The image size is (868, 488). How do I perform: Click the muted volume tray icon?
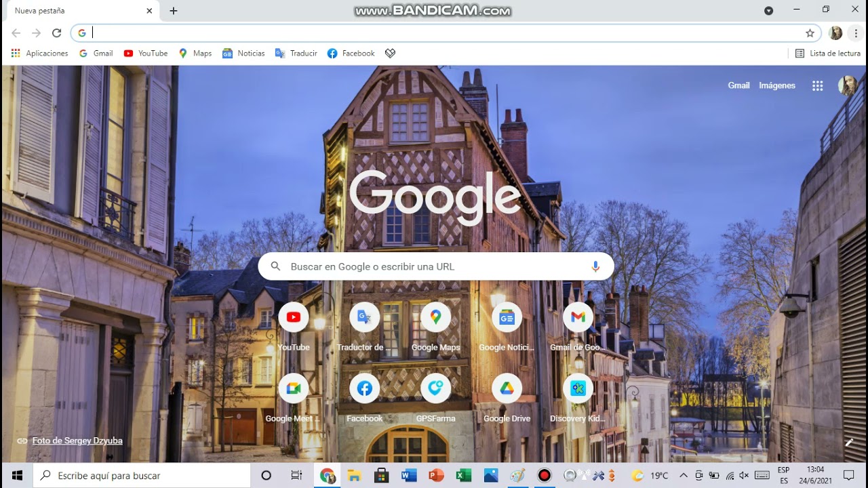tap(744, 475)
